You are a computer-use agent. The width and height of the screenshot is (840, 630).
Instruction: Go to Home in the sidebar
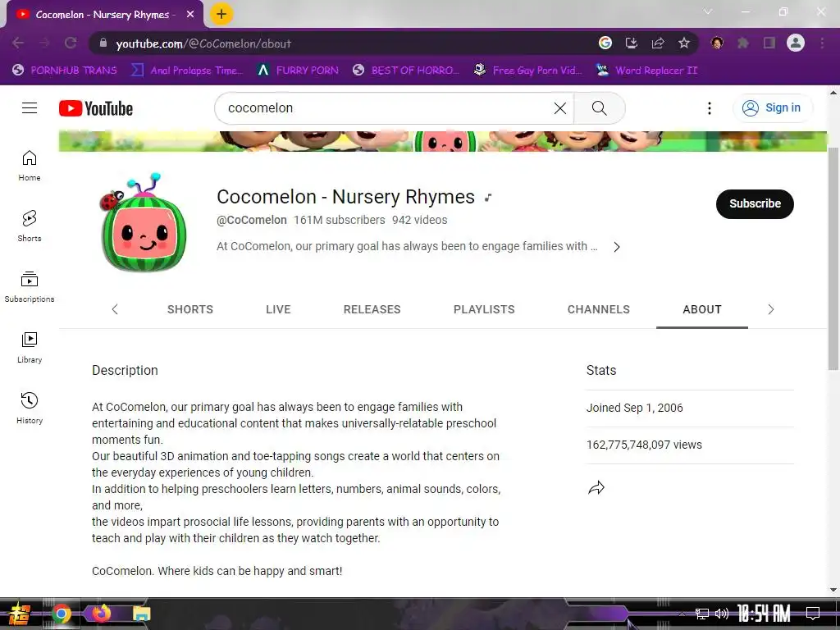click(x=30, y=166)
